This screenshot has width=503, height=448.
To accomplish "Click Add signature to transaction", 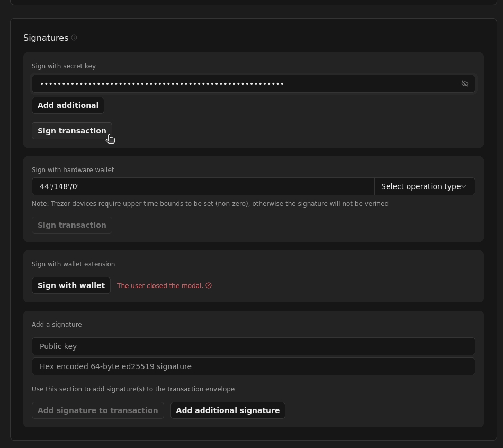I will tap(98, 410).
